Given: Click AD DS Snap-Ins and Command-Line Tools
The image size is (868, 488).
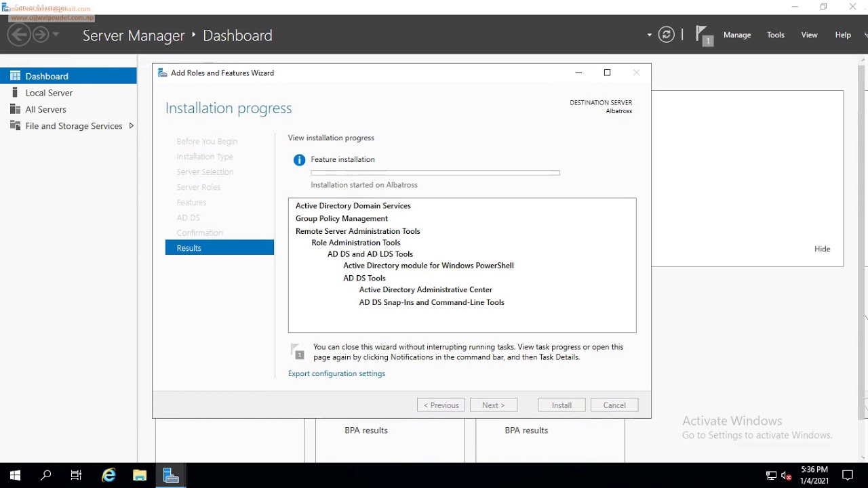Looking at the screenshot, I should click(432, 302).
